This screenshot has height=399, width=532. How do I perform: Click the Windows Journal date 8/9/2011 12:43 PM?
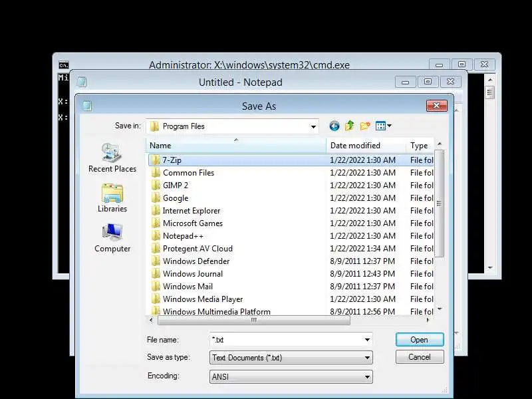(362, 274)
